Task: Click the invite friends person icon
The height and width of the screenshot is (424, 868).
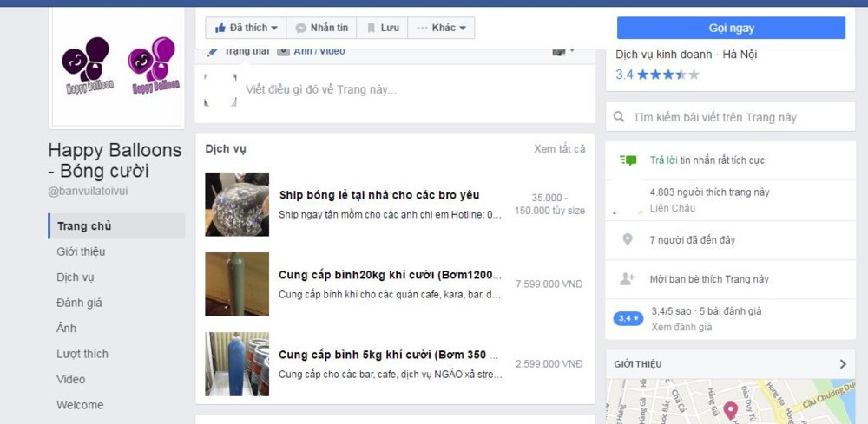Action: (628, 279)
